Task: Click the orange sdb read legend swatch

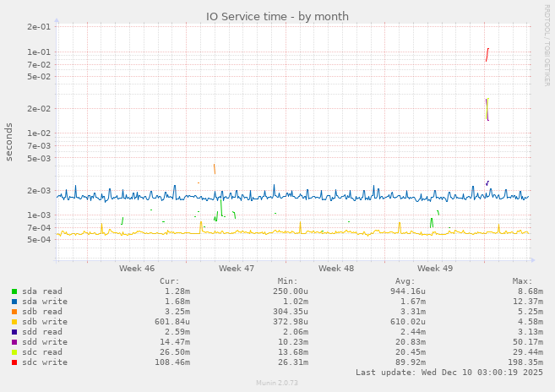Action: [14, 312]
